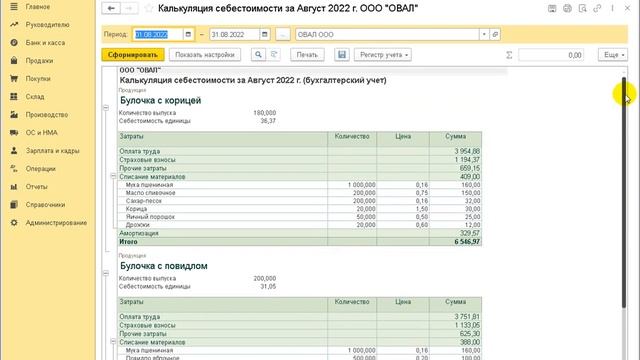This screenshot has width=640, height=360.
Task: Open the Банк и касса section
Action: (x=45, y=43)
